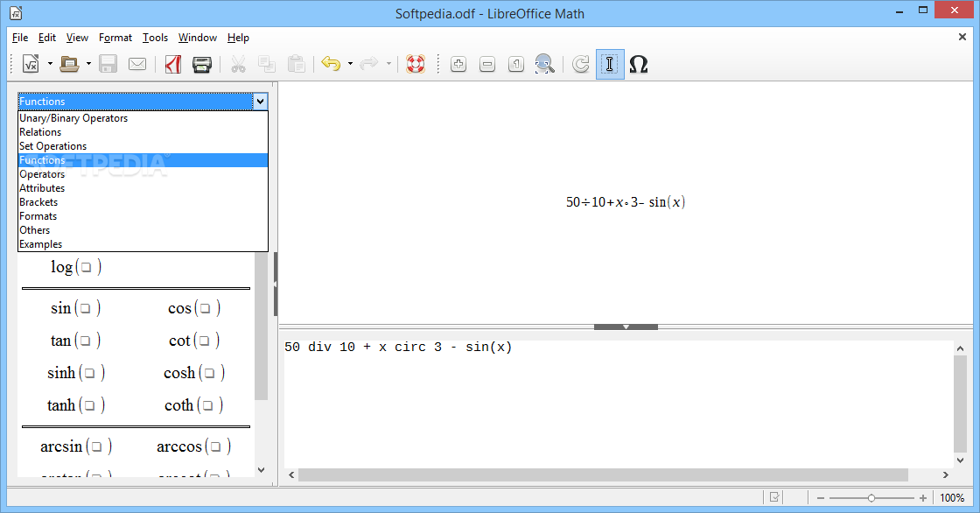Insert the sin function element
The height and width of the screenshot is (513, 980).
pyautogui.click(x=75, y=308)
